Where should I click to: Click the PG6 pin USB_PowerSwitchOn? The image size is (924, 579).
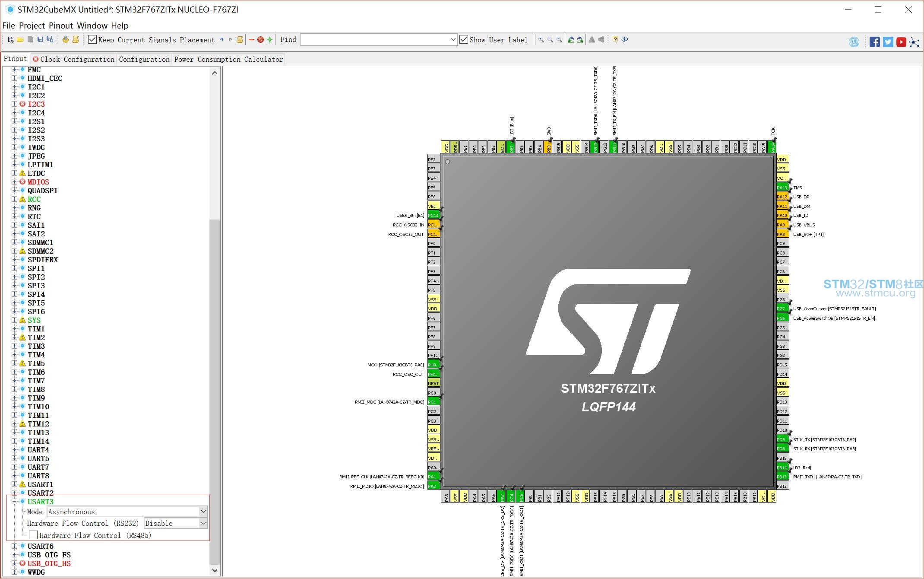point(782,318)
